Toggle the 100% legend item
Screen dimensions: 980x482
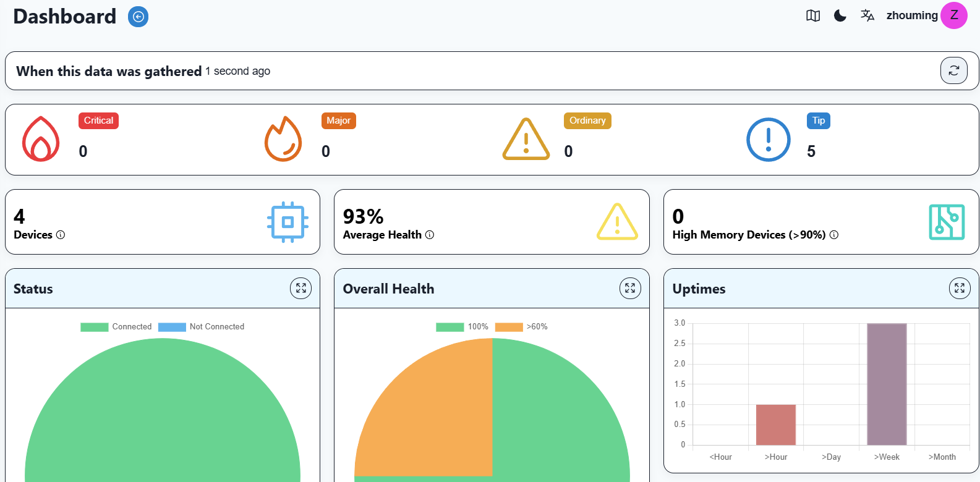click(462, 327)
